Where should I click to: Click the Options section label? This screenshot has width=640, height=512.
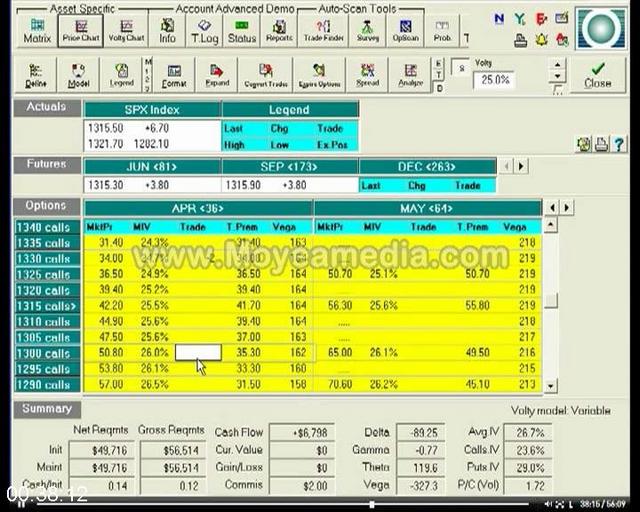(x=47, y=206)
